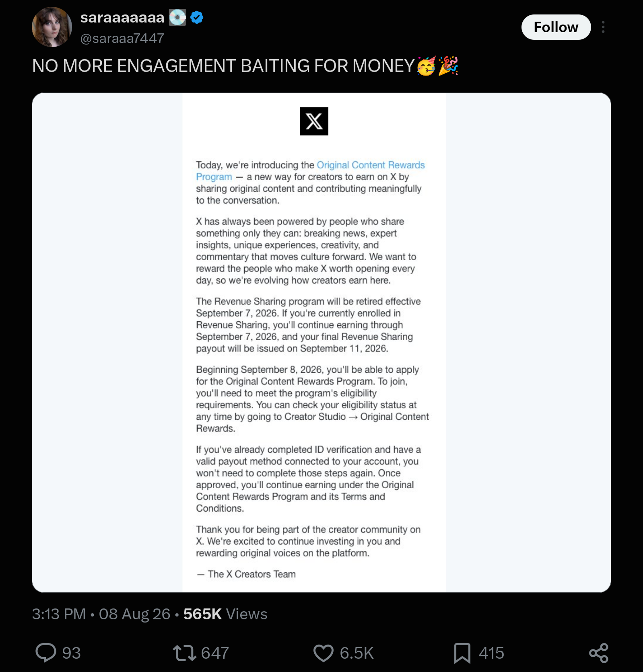Click the 565K Views count
Image resolution: width=643 pixels, height=672 pixels.
(225, 614)
